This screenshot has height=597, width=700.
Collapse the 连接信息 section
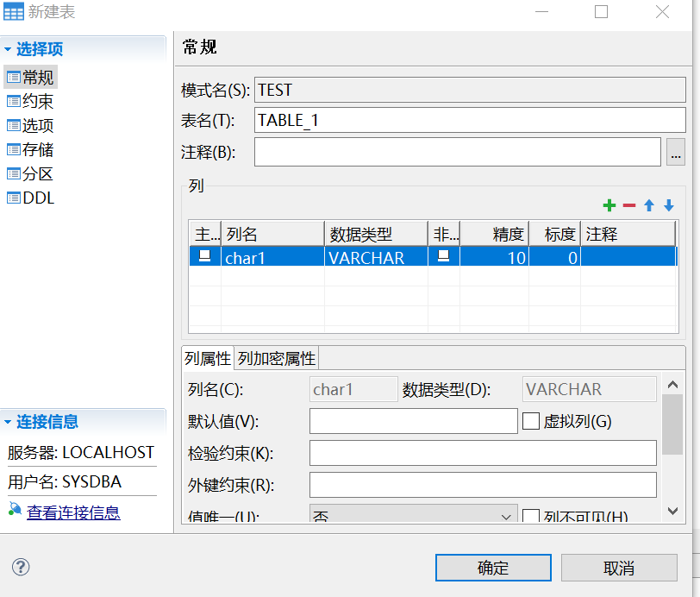8,421
